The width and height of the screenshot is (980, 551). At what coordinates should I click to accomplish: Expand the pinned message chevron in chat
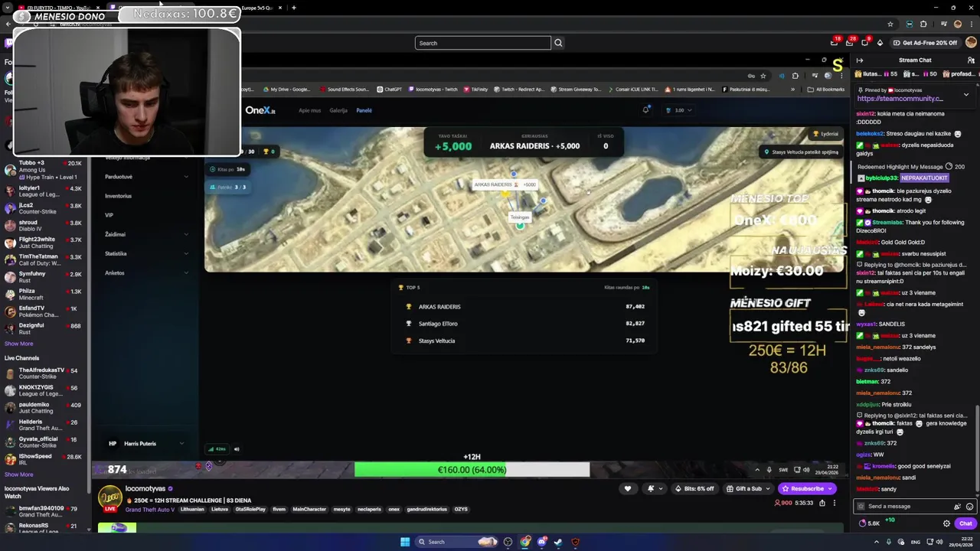pos(965,94)
